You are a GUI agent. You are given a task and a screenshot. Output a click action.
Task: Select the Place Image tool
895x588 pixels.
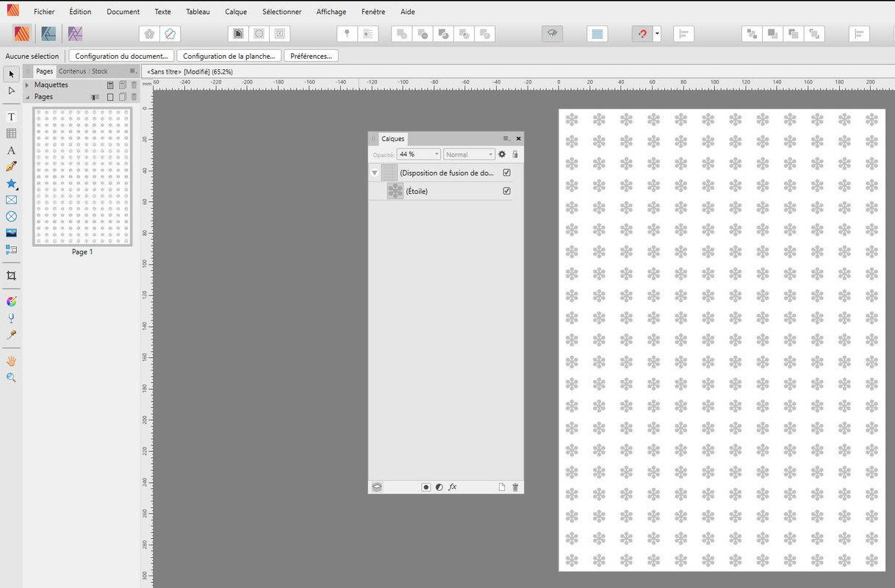tap(11, 233)
